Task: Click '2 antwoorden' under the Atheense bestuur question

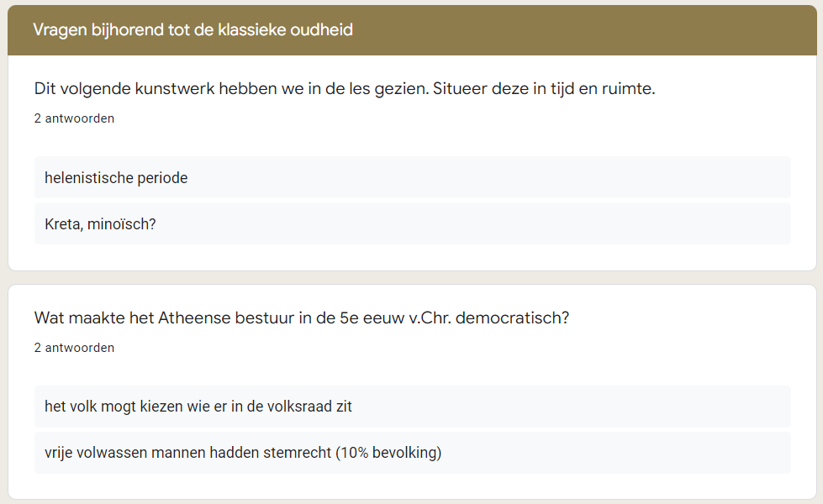Action: point(74,348)
